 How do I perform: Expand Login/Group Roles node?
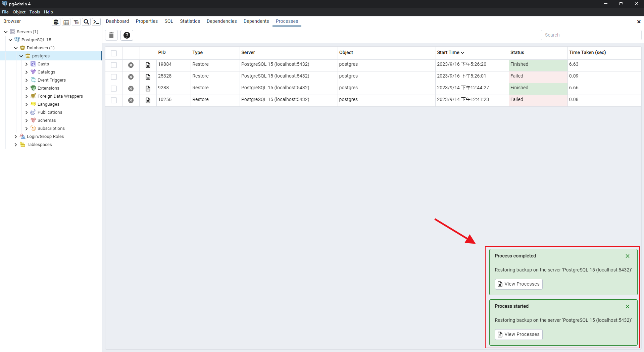16,137
